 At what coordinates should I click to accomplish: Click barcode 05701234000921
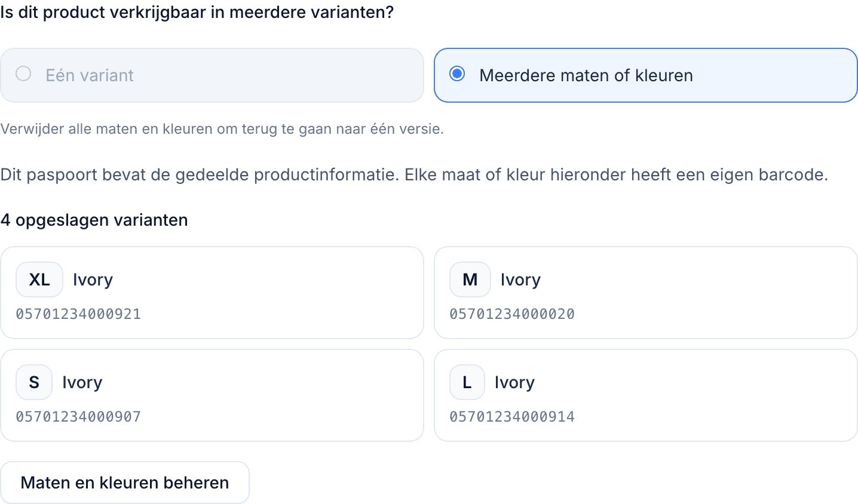(x=78, y=314)
